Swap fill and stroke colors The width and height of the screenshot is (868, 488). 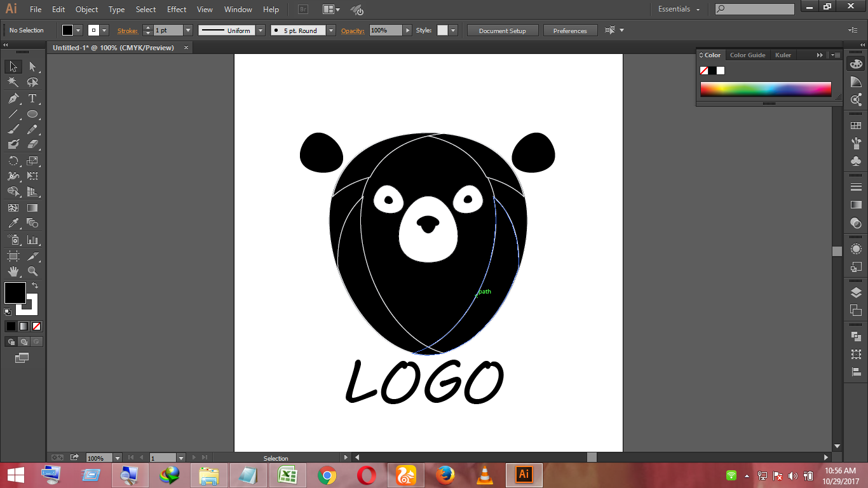(x=35, y=286)
